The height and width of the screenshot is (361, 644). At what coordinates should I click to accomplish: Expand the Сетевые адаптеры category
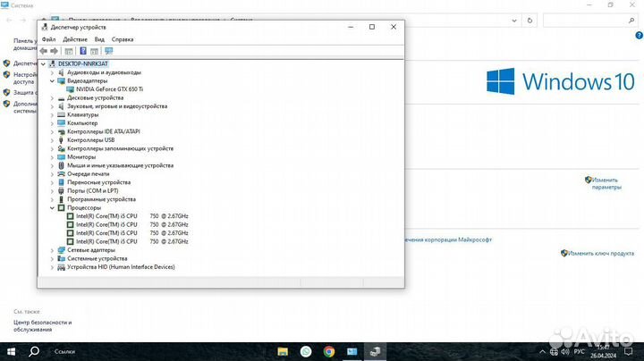tap(52, 250)
